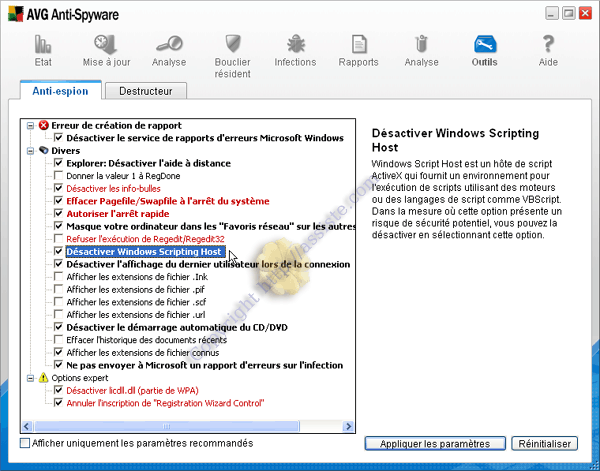Click the Réinitialiser button
Image resolution: width=600 pixels, height=471 pixels.
point(545,444)
